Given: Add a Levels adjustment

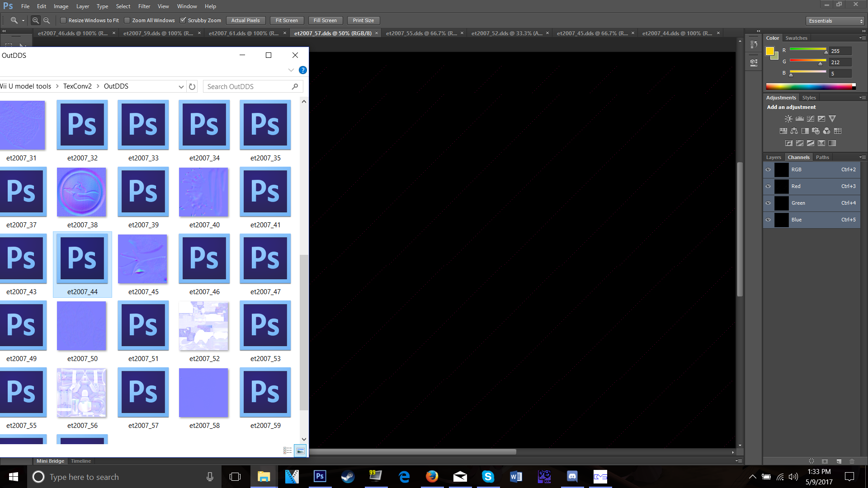Looking at the screenshot, I should pos(800,119).
